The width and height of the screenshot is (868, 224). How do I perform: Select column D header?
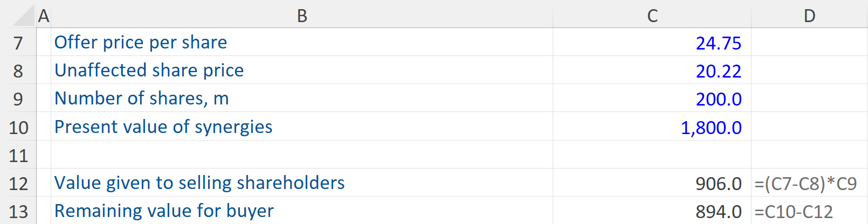809,16
